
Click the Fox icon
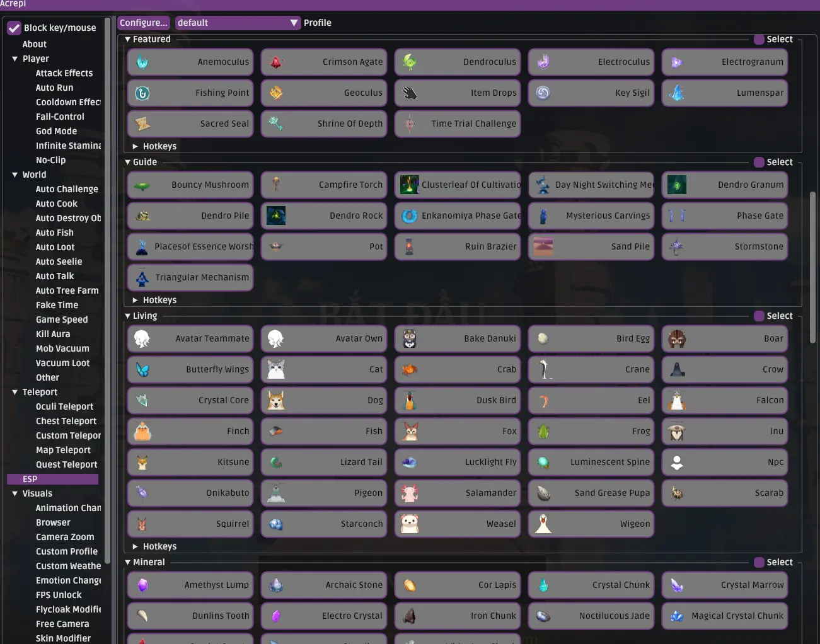(410, 431)
